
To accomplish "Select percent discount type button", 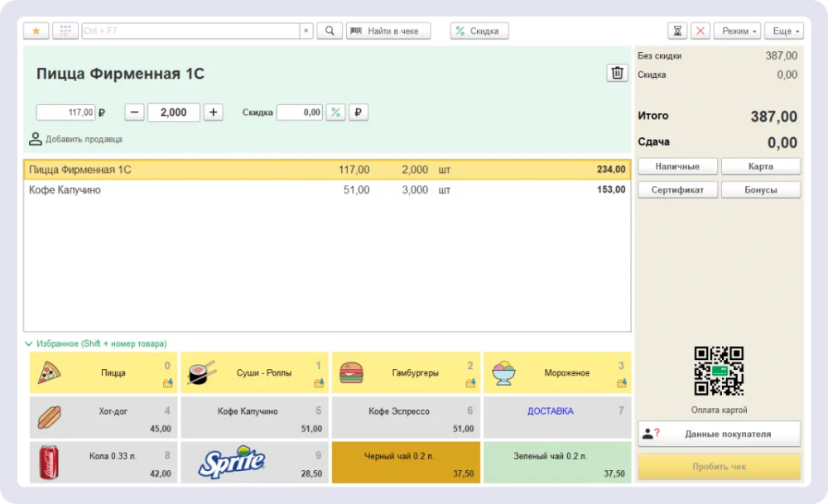I will (x=335, y=113).
